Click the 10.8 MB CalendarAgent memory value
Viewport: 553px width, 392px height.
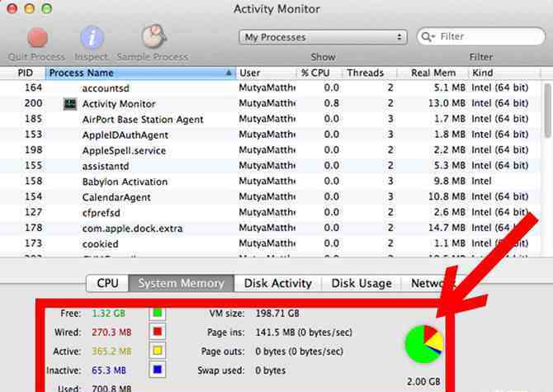click(x=447, y=196)
